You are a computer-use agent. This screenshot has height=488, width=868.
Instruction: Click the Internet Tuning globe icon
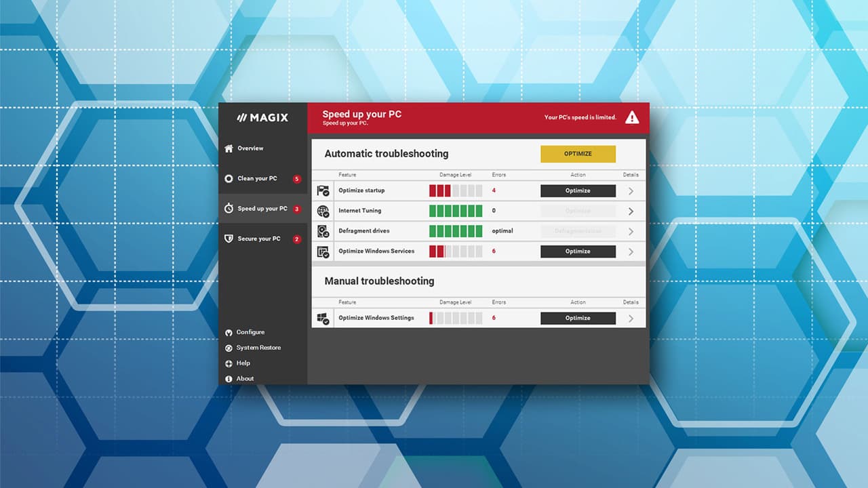click(323, 211)
